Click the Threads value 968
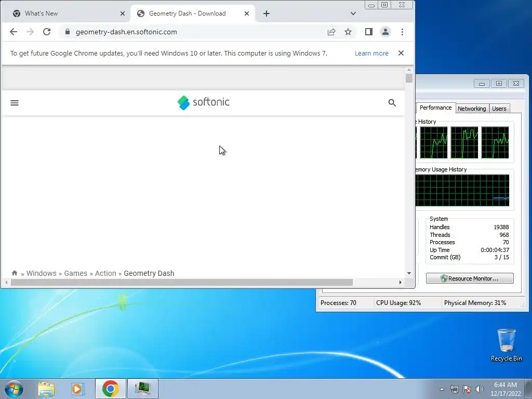Viewport: 532px width, 399px height. coord(504,235)
